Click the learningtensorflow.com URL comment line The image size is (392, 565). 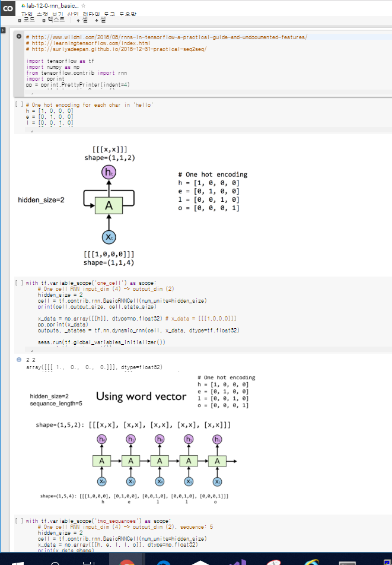coord(88,43)
